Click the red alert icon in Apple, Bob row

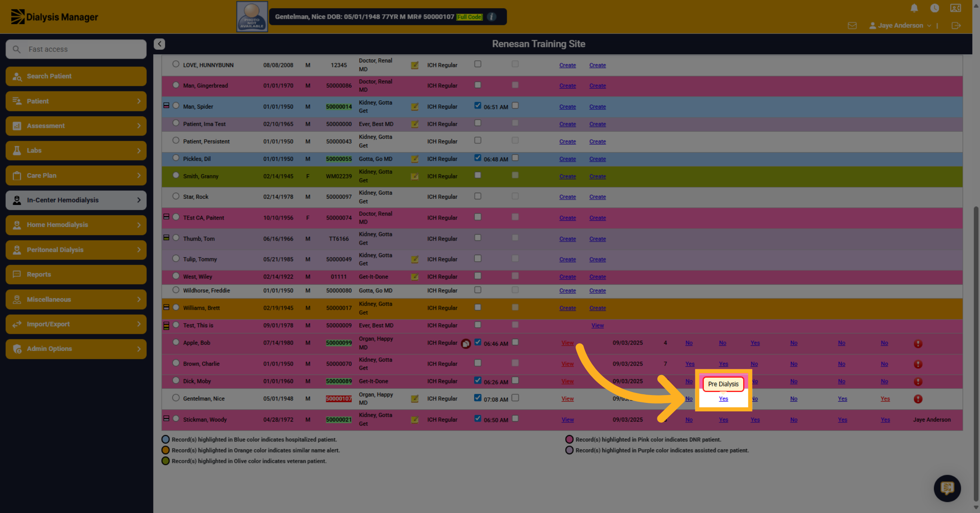918,344
